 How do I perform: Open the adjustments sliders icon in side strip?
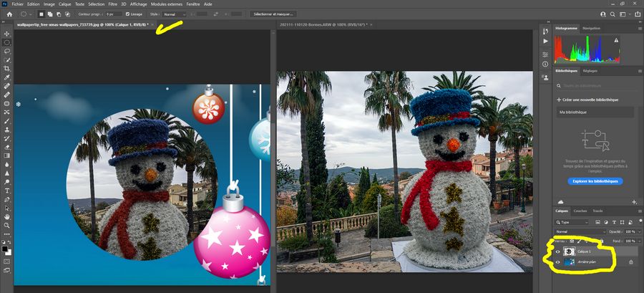pos(545,54)
